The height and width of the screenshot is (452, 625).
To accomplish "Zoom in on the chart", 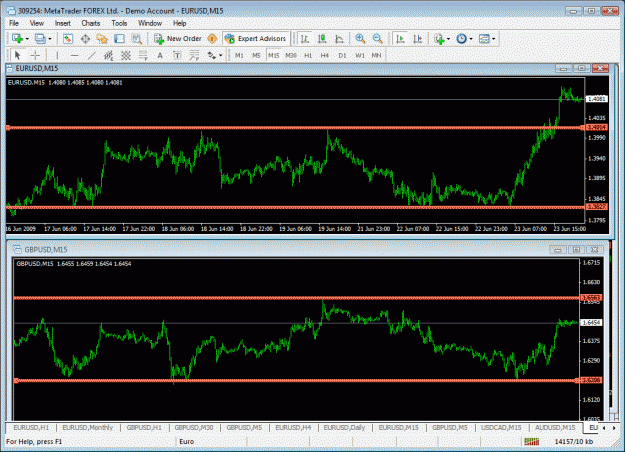I will pos(360,39).
